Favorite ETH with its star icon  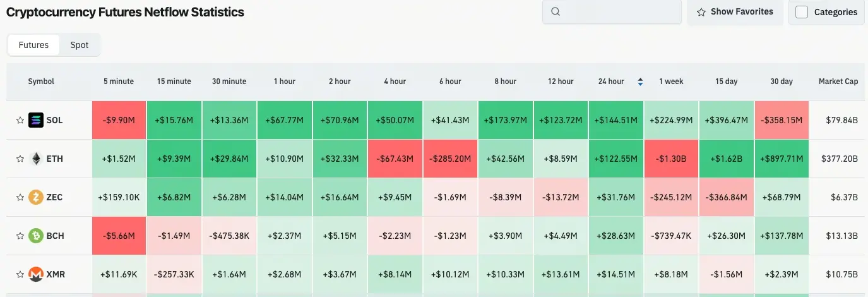[20, 159]
